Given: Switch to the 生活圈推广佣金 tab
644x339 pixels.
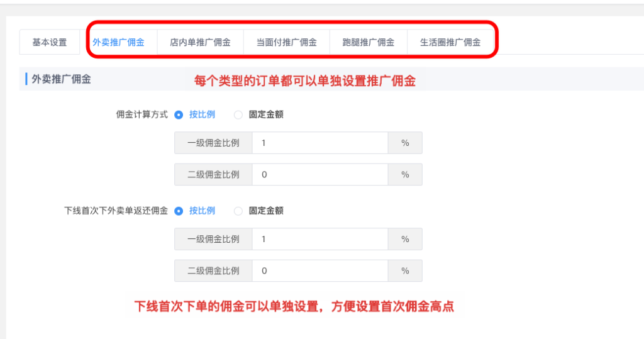Looking at the screenshot, I should pyautogui.click(x=450, y=43).
